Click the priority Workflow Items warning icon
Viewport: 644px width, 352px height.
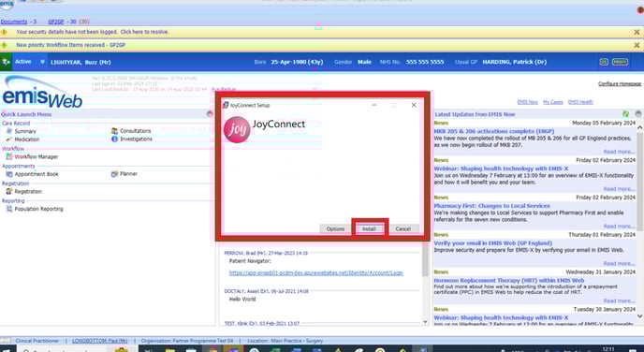tap(4, 45)
